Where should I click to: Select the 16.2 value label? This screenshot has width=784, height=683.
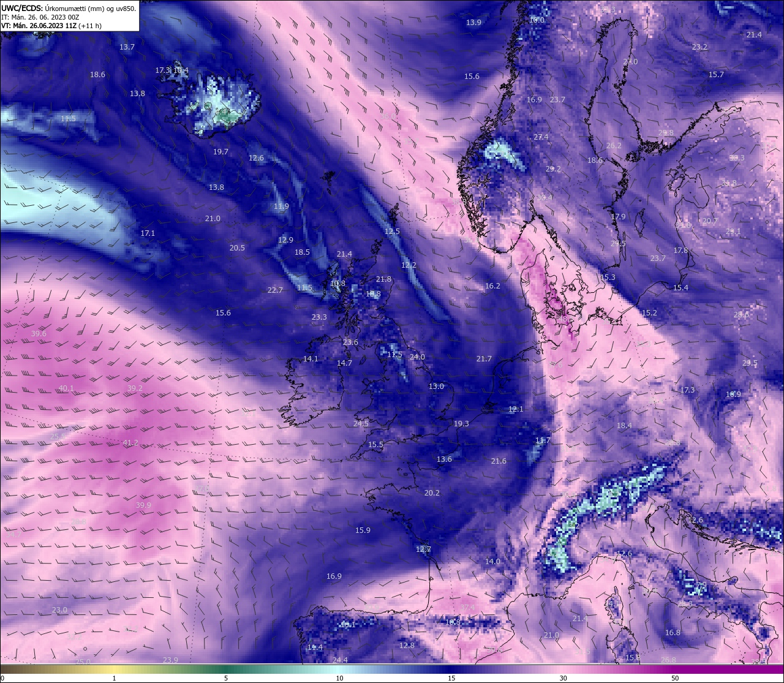[492, 286]
